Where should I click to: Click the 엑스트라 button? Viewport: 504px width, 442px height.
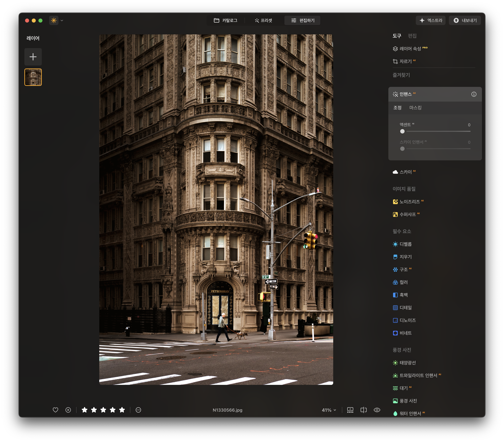[x=431, y=20]
